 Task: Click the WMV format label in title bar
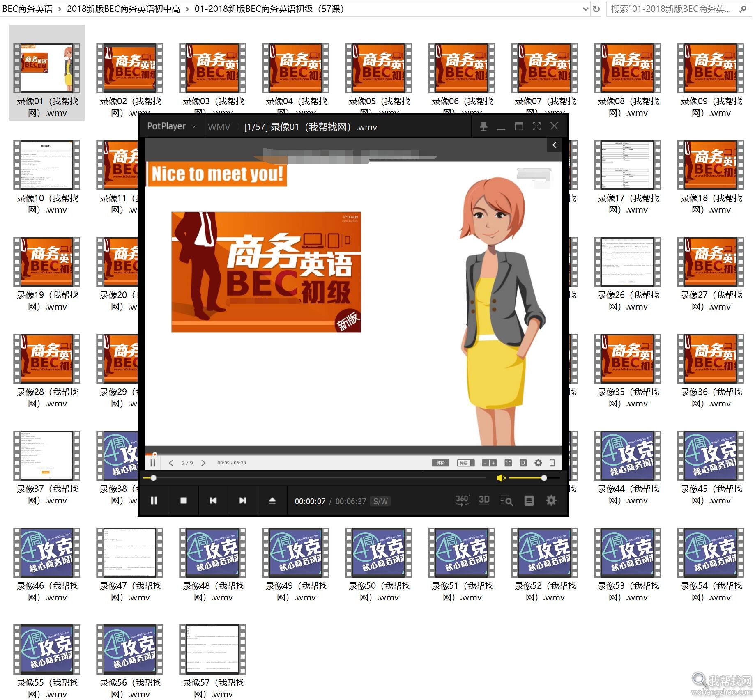(x=219, y=127)
